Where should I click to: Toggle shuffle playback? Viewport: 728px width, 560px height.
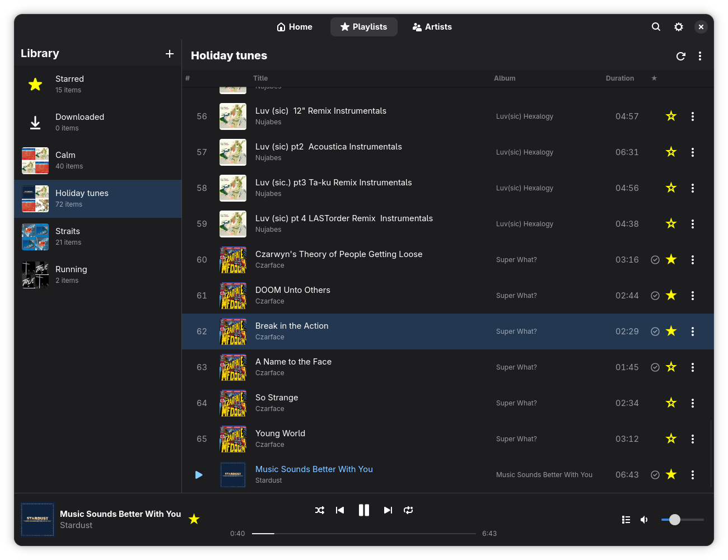[x=320, y=510]
